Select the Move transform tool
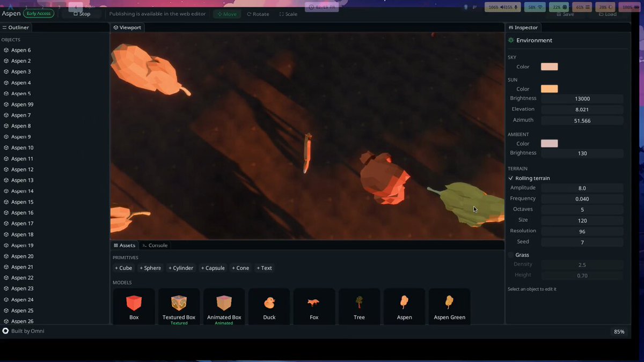Viewport: 644px width, 362px height. point(227,14)
